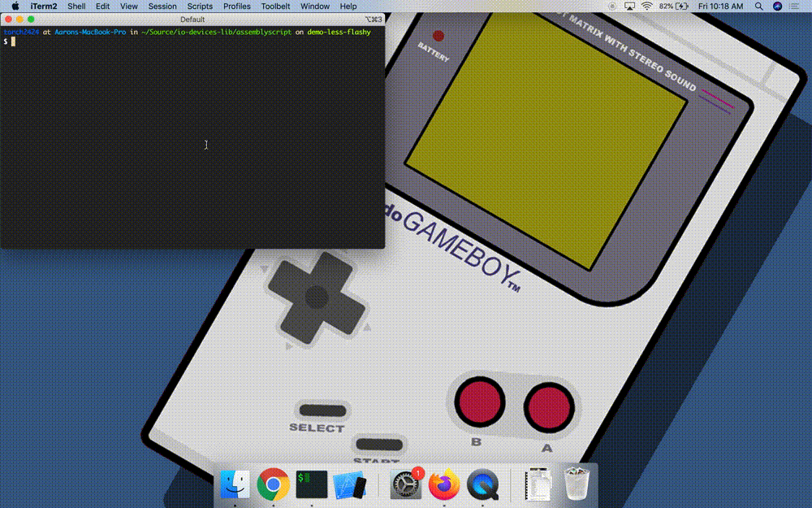This screenshot has width=812, height=508.
Task: Open the Apple menu
Action: coord(15,7)
